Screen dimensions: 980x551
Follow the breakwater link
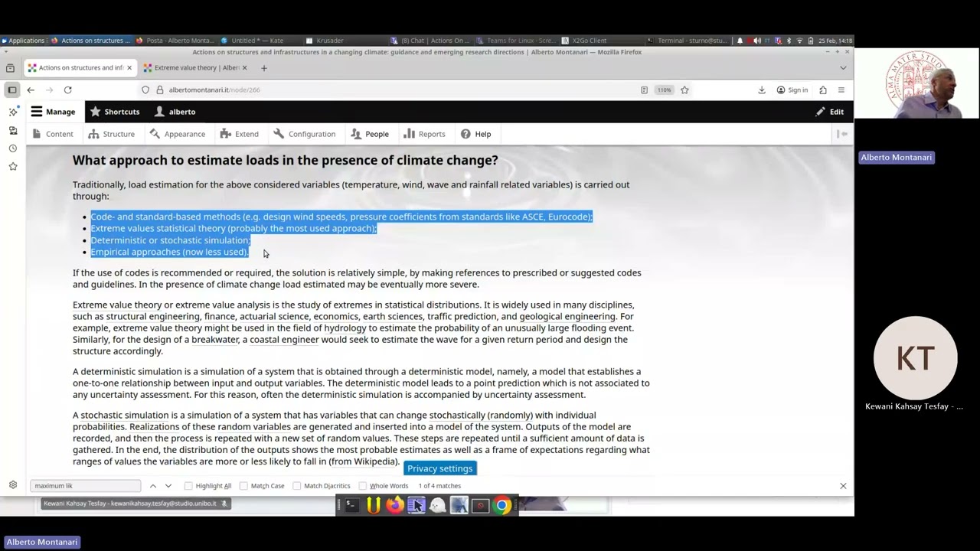click(215, 339)
